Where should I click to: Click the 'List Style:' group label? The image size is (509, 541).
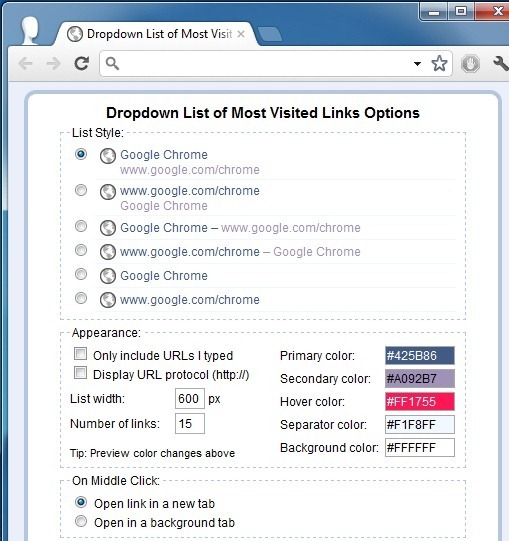(98, 133)
